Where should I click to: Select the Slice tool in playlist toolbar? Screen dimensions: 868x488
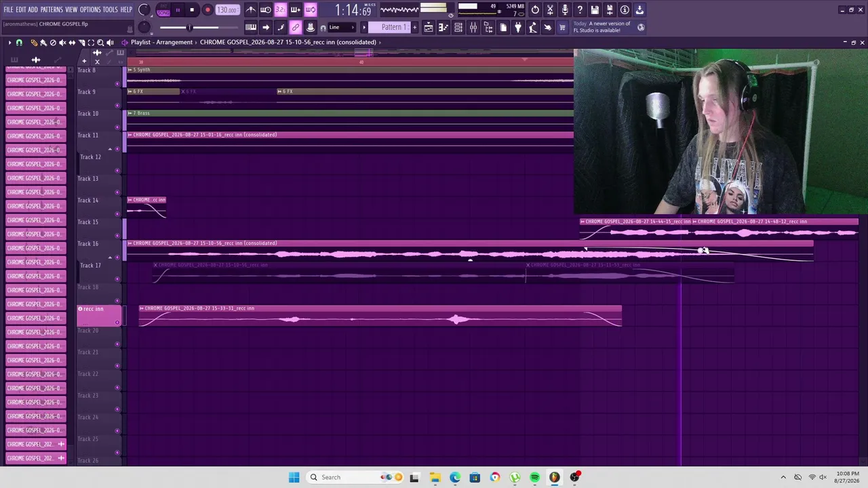click(x=81, y=43)
